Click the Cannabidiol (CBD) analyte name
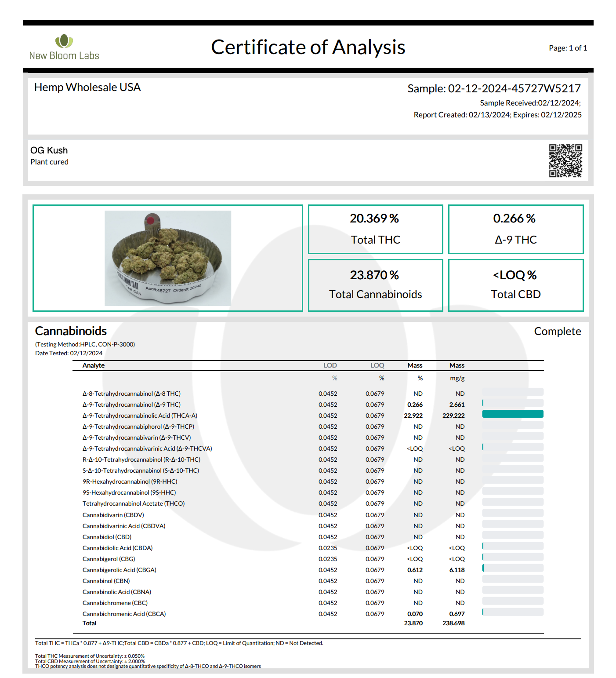 pyautogui.click(x=107, y=537)
